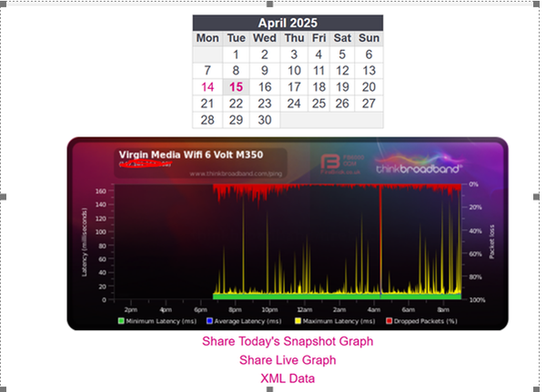The height and width of the screenshot is (392, 546).
Task: Click the 160 label on latency axis
Action: tap(101, 191)
